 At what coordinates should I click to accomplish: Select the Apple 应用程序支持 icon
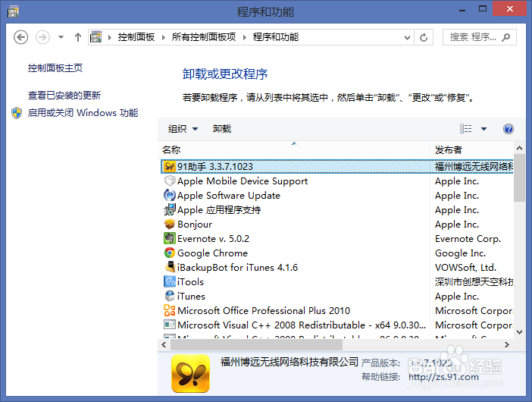coord(169,210)
